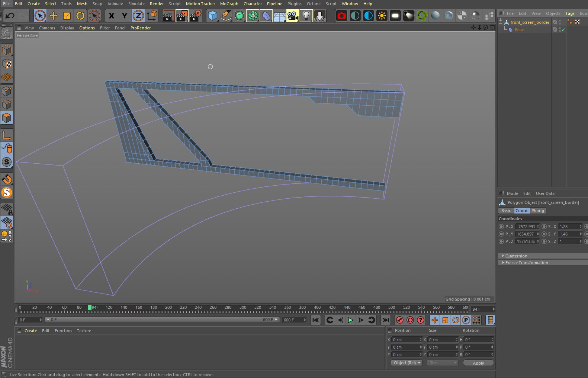Toggle S.X animation radio dot
Image resolution: width=588 pixels, height=378 pixels.
click(x=544, y=227)
